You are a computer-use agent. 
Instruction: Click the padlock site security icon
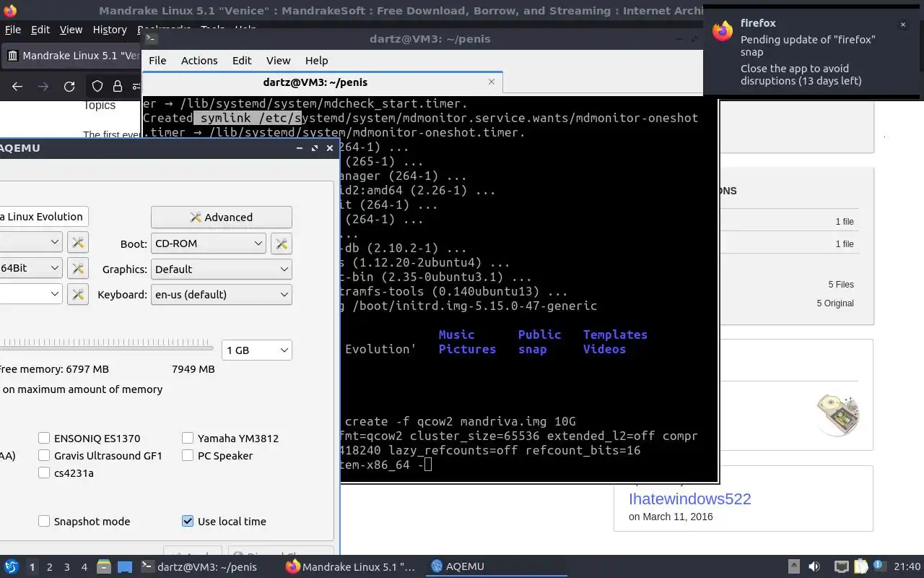click(117, 87)
